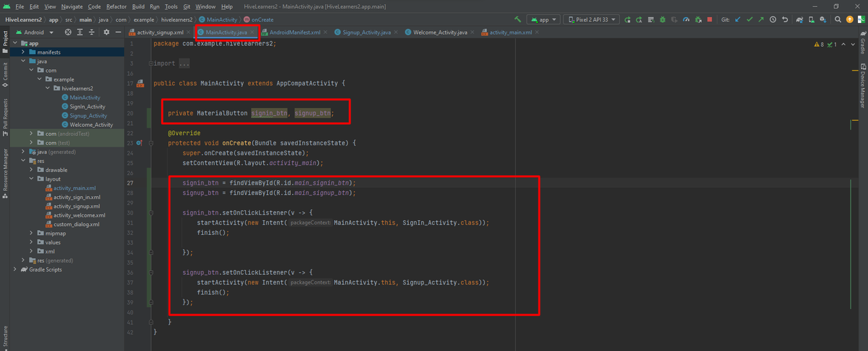Click the Expand All icon in Project panel

pyautogui.click(x=81, y=32)
